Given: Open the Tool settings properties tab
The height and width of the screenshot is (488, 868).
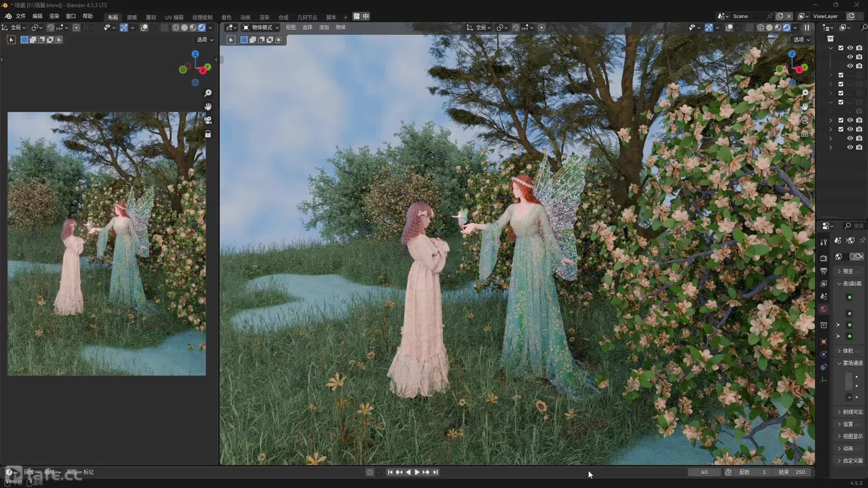Looking at the screenshot, I should (824, 243).
